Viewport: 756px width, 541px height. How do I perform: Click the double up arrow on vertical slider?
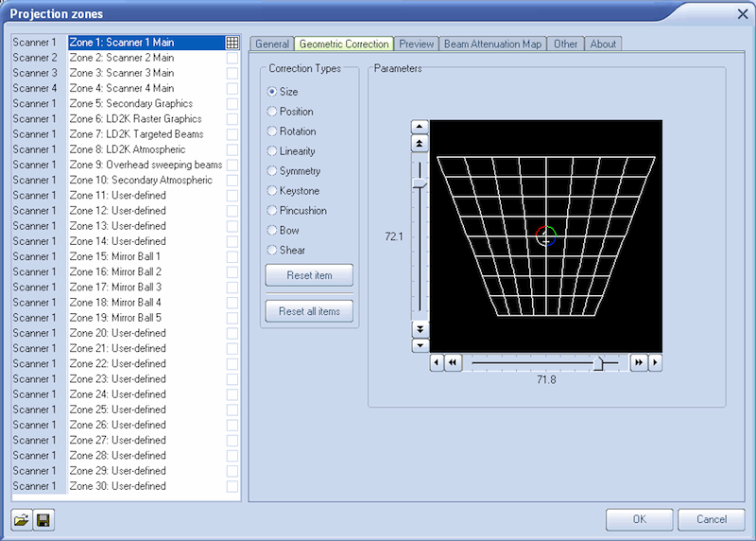[x=421, y=143]
